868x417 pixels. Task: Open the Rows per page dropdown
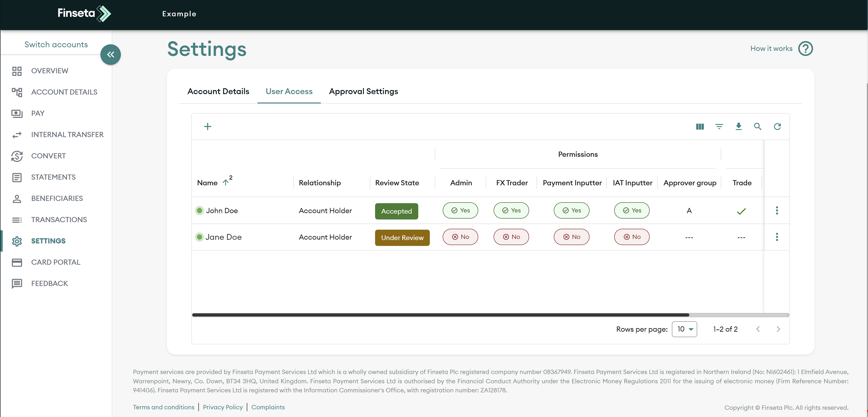coord(684,329)
